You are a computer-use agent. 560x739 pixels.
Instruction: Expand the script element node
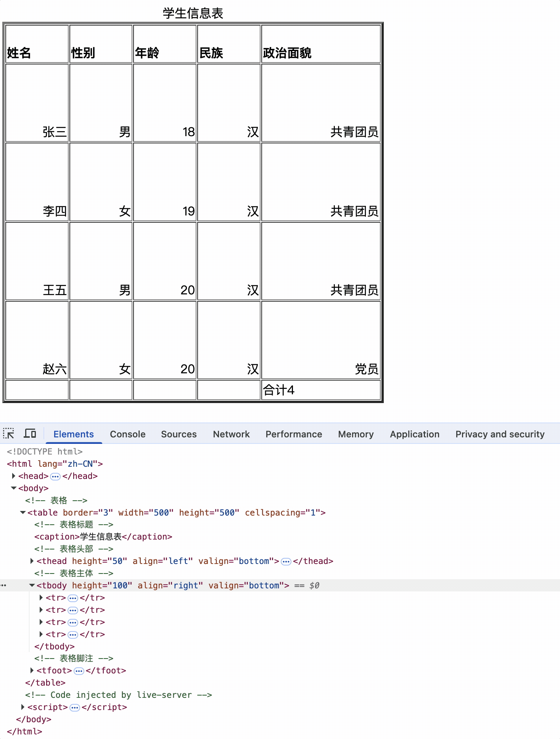[x=23, y=707]
